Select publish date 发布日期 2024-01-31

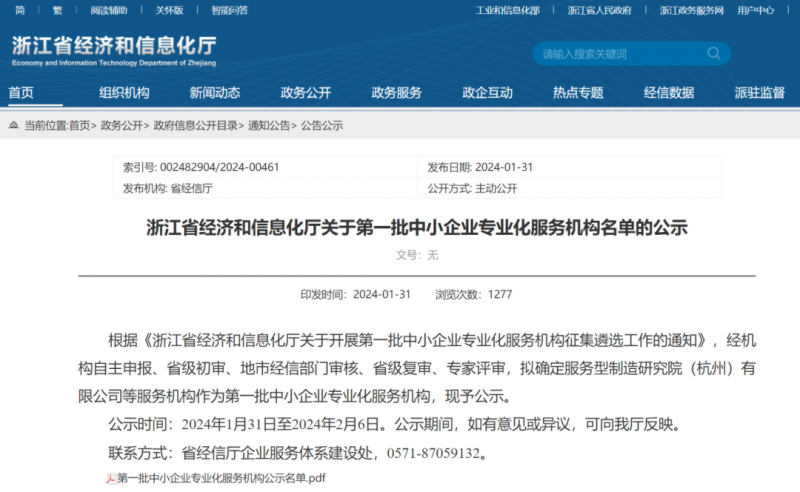(x=480, y=167)
